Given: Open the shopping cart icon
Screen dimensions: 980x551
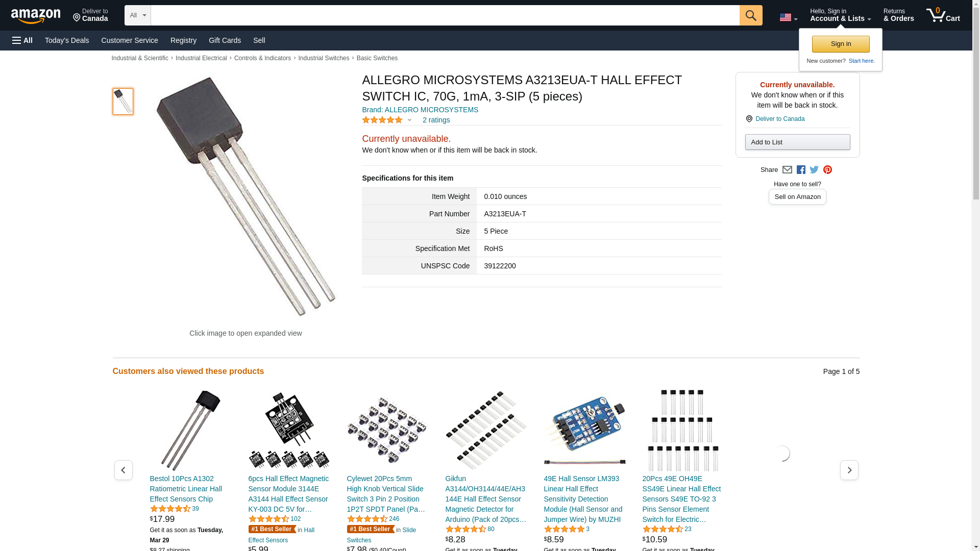Looking at the screenshot, I should coord(943,15).
